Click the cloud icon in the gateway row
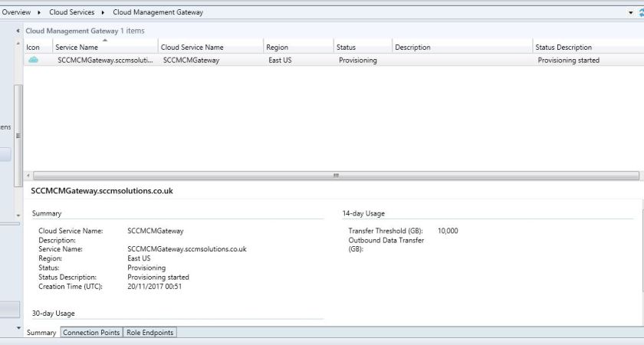 tap(33, 60)
